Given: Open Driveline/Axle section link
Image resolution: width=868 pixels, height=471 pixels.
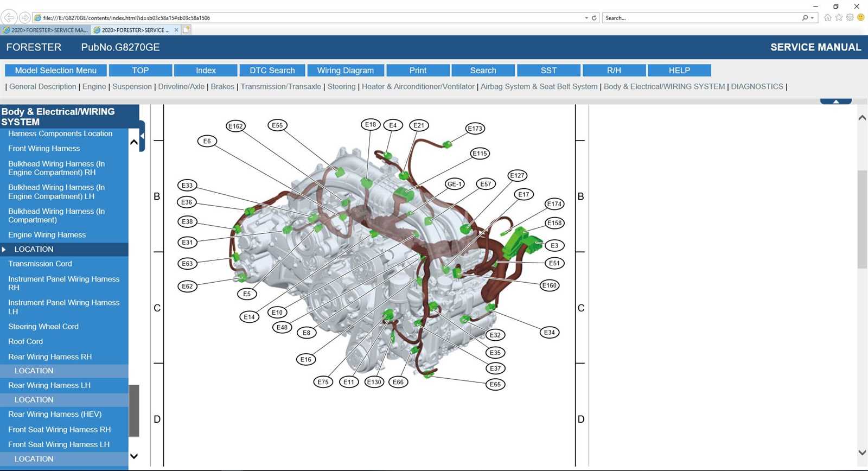Looking at the screenshot, I should 181,87.
